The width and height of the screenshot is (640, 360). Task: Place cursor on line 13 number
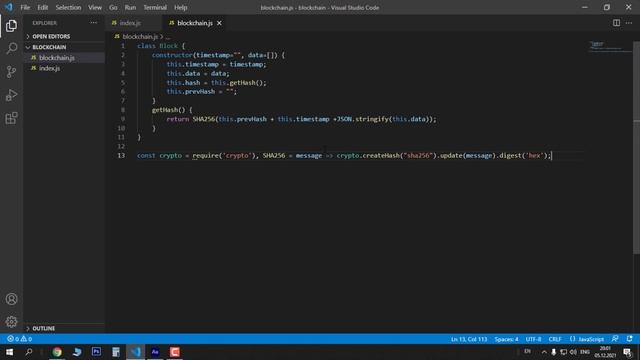121,156
